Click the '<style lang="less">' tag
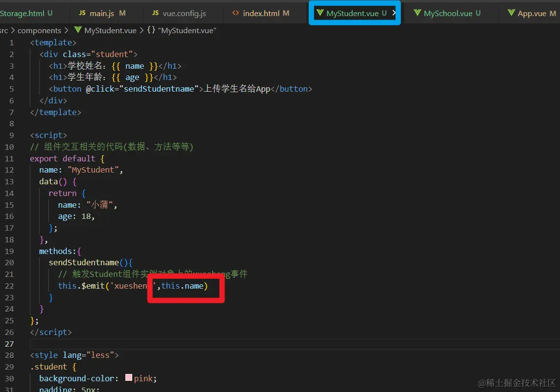 pos(74,355)
